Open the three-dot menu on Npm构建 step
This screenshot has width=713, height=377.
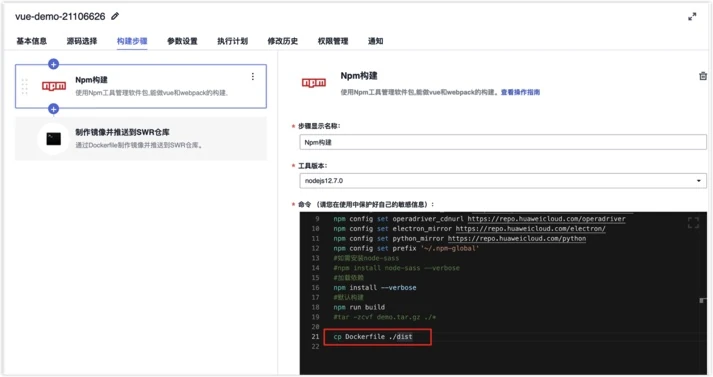pyautogui.click(x=253, y=77)
